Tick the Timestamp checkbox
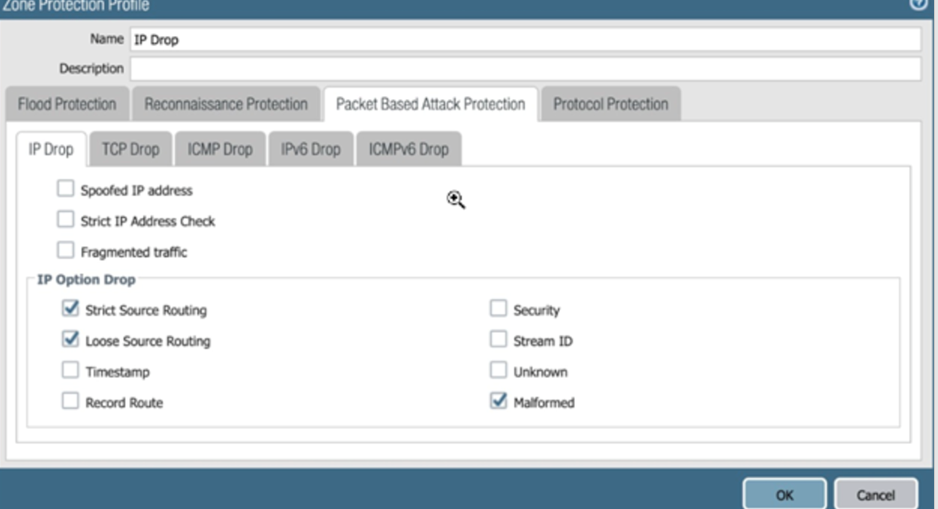The width and height of the screenshot is (938, 509). 70,371
